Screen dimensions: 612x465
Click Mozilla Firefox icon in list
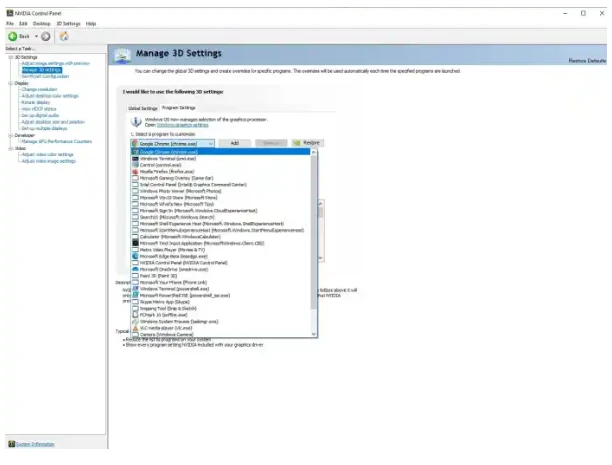[135, 171]
